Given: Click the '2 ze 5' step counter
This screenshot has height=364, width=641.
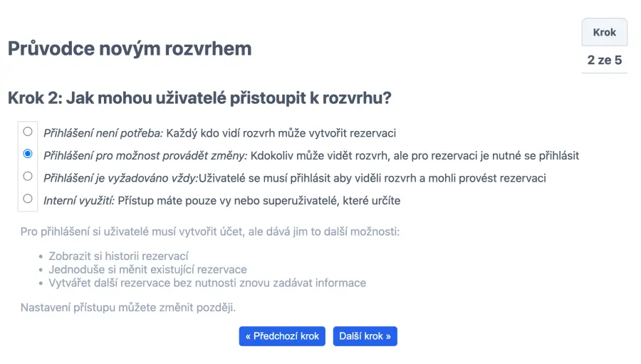Looking at the screenshot, I should click(x=604, y=60).
